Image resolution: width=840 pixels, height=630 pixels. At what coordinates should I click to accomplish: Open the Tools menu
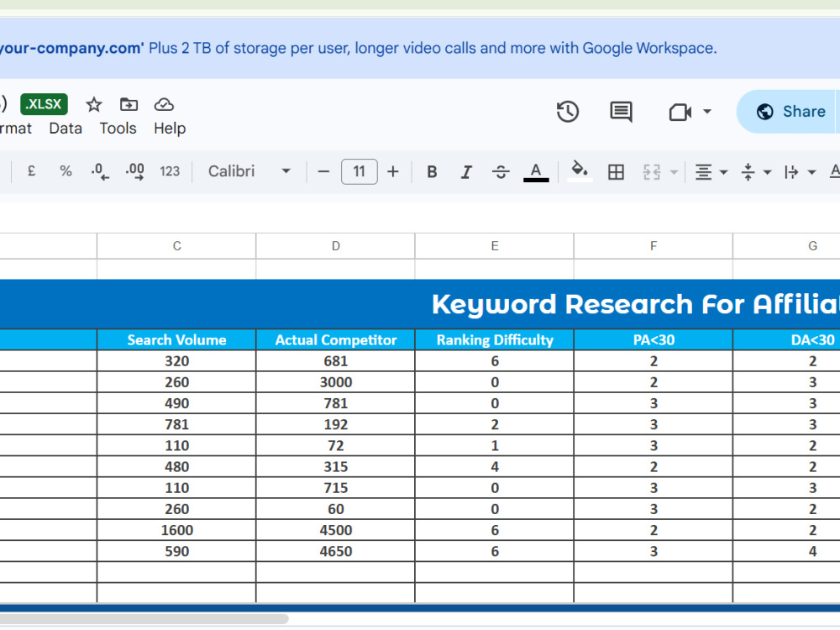click(118, 129)
